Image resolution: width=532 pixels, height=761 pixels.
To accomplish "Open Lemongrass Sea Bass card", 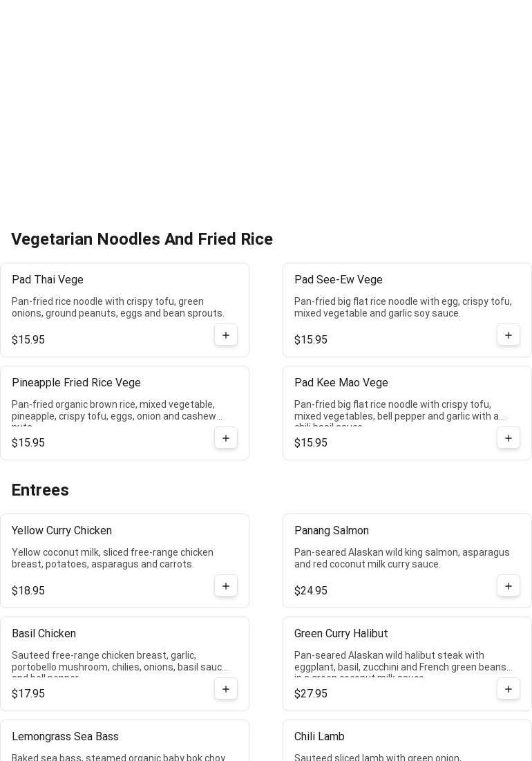I will 65,737.
